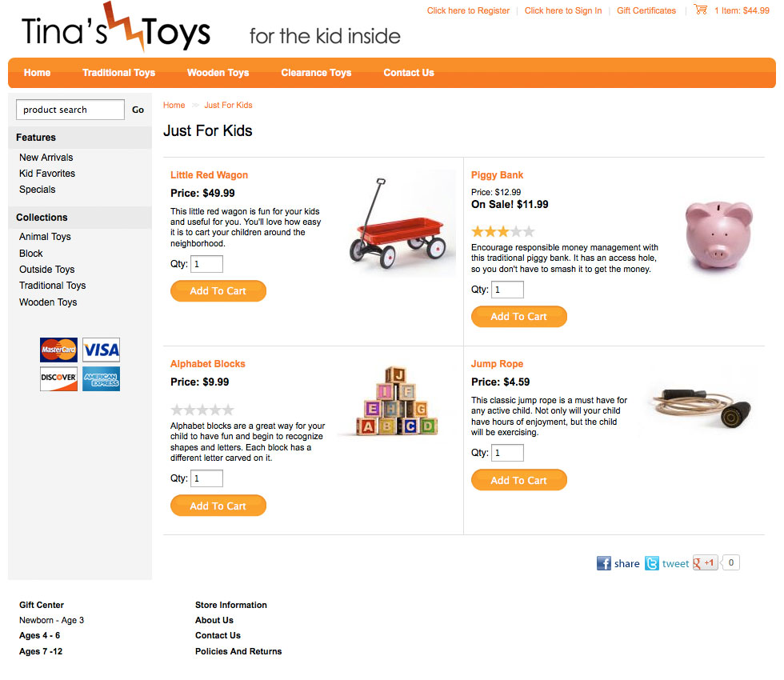784x680 pixels.
Task: Click the product search field
Action: [70, 110]
